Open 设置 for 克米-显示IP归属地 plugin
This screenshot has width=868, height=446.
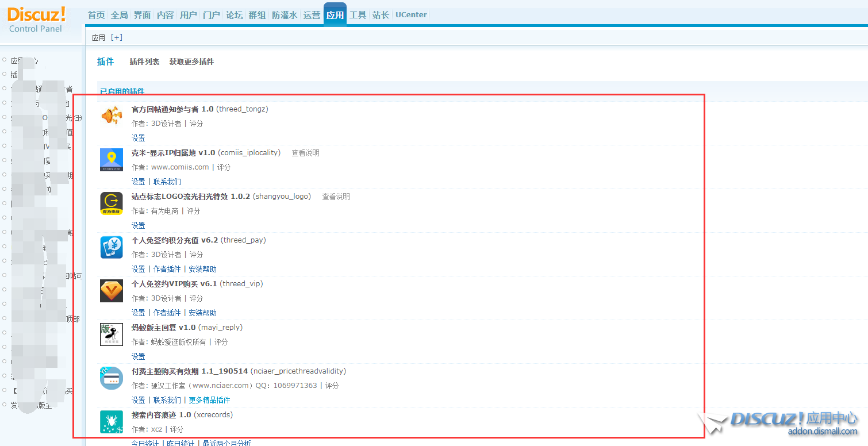pyautogui.click(x=138, y=182)
